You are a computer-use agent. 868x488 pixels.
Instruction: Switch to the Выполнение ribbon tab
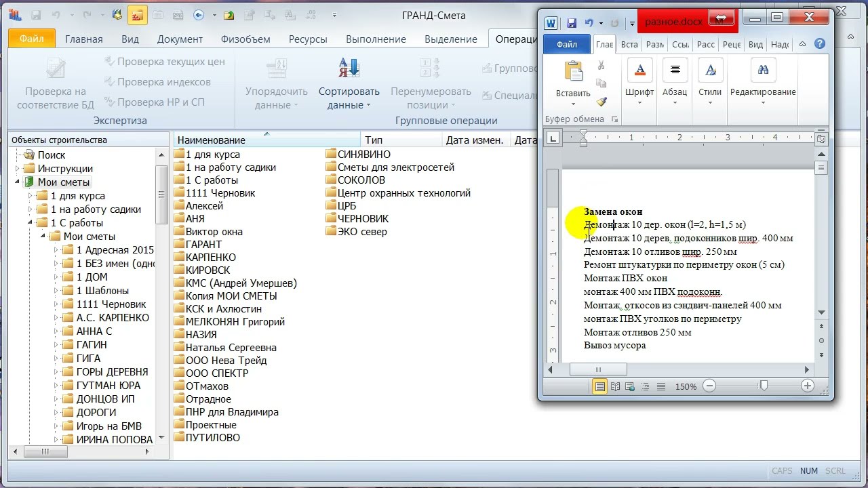tap(376, 39)
